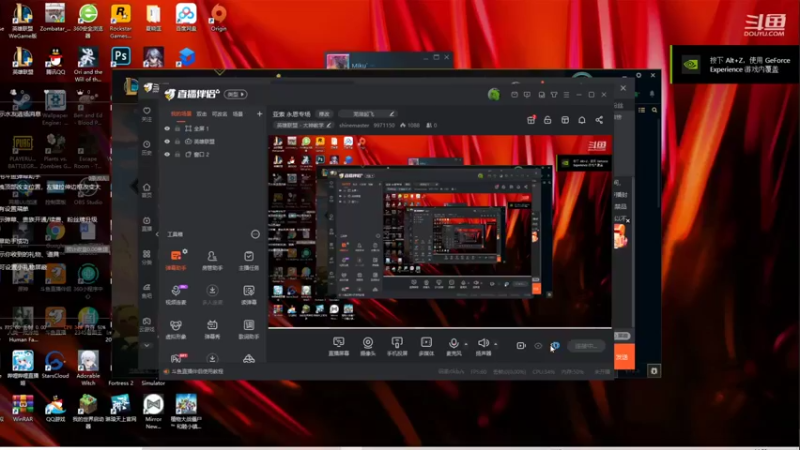This screenshot has width=800, height=450.
Task: Click the Photoshop desktop icon
Action: [x=121, y=56]
